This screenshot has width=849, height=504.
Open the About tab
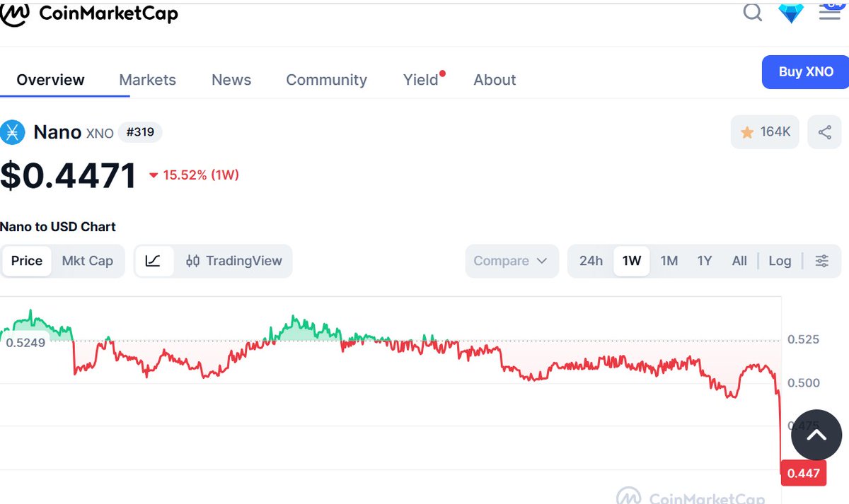pyautogui.click(x=495, y=80)
